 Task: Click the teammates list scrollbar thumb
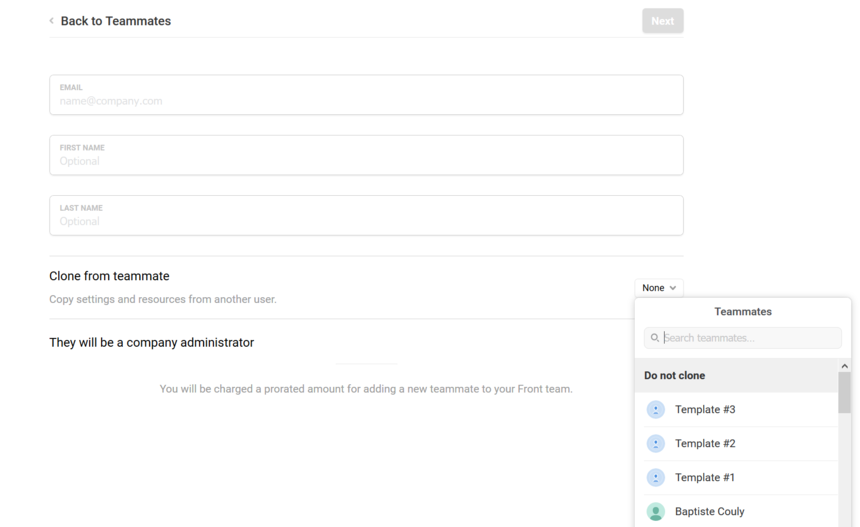tap(845, 393)
